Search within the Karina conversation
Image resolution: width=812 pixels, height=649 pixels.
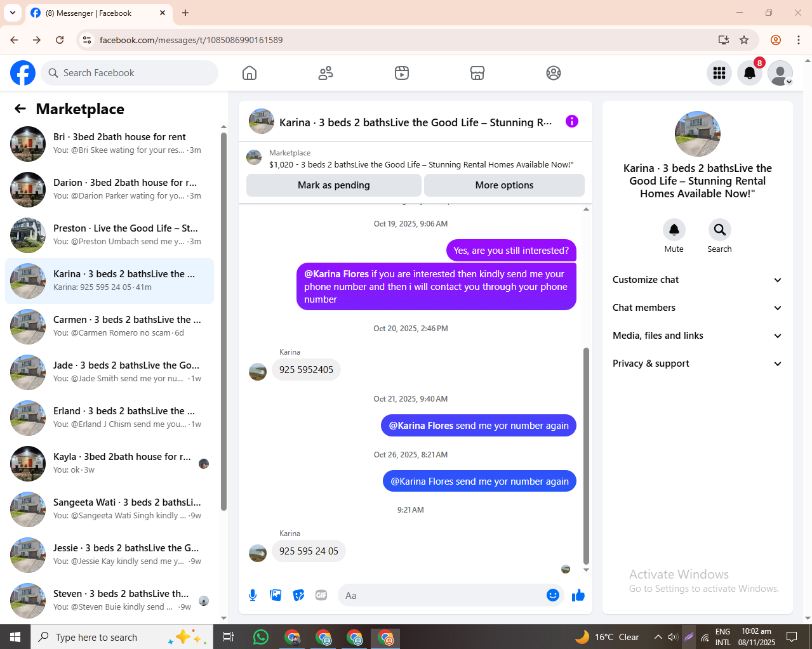(719, 230)
